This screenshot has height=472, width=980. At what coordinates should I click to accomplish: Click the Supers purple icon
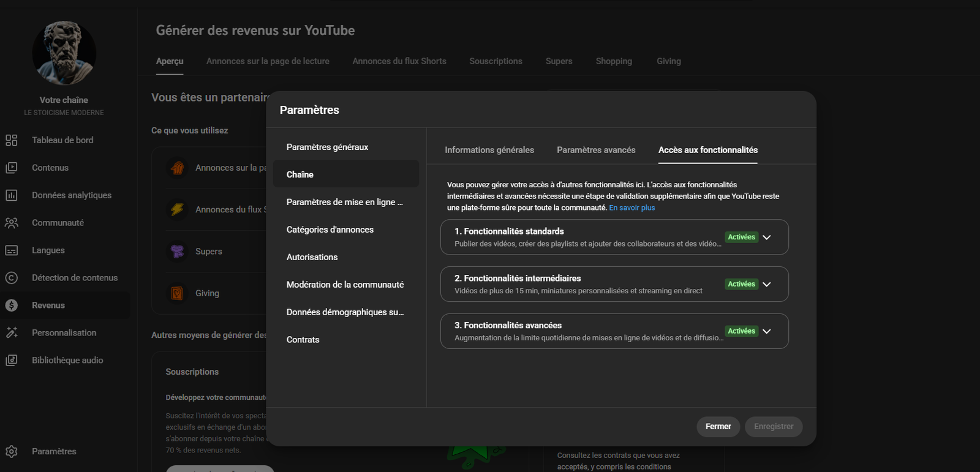point(177,252)
